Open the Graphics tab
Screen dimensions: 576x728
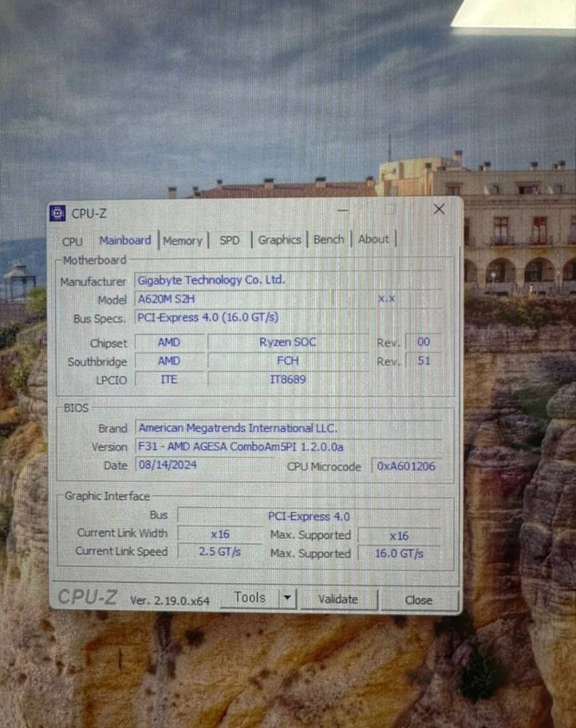click(x=280, y=240)
